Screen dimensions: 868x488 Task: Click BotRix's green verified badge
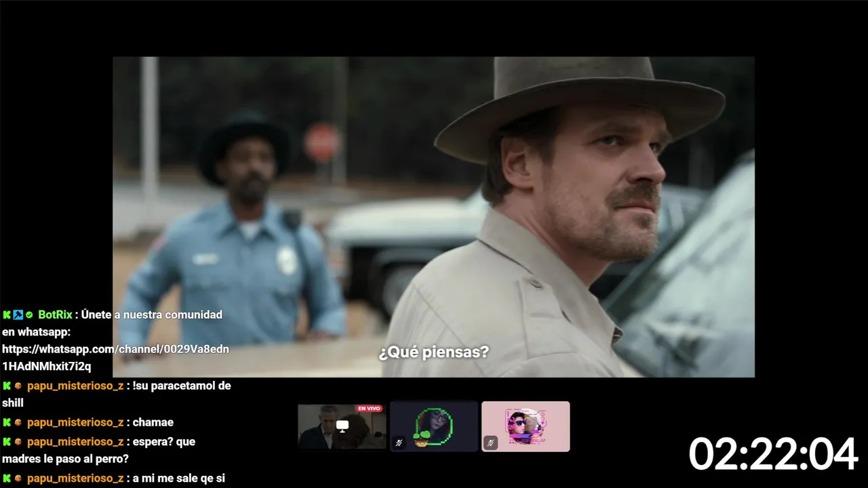coord(29,315)
